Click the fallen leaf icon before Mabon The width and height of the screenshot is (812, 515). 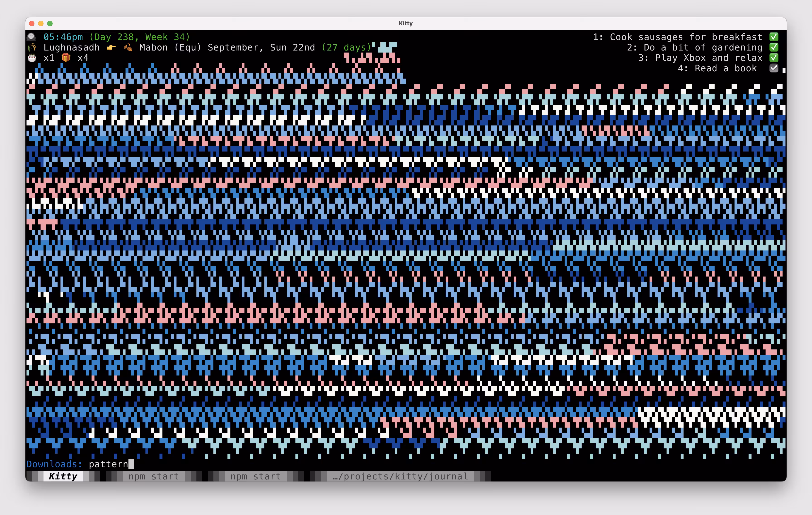tap(128, 47)
